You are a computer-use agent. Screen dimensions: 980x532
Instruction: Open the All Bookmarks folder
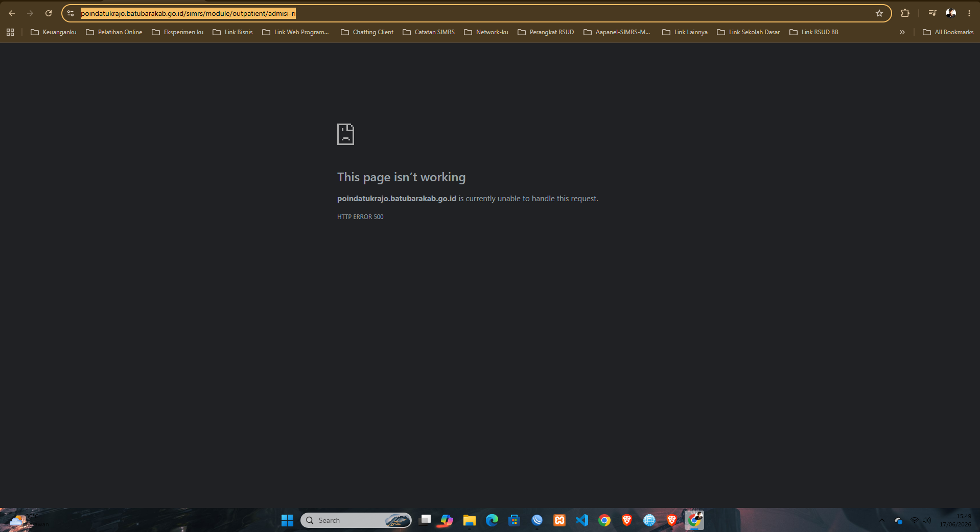948,32
